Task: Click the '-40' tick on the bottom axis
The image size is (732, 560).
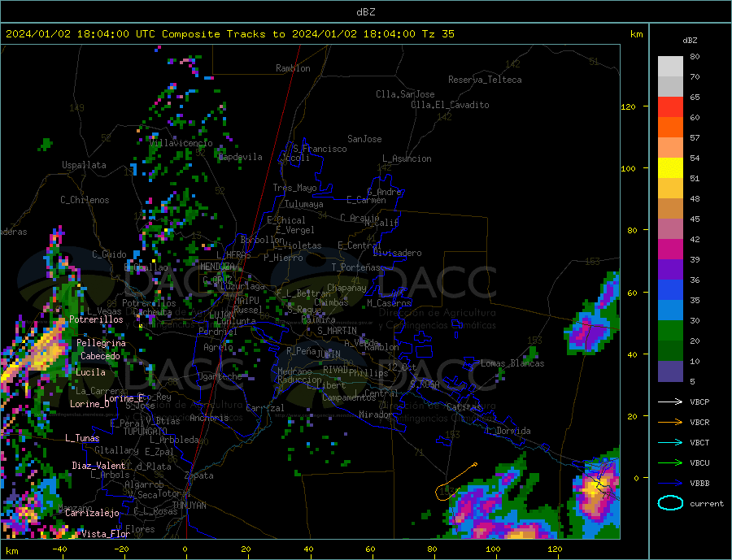Action: [59, 549]
